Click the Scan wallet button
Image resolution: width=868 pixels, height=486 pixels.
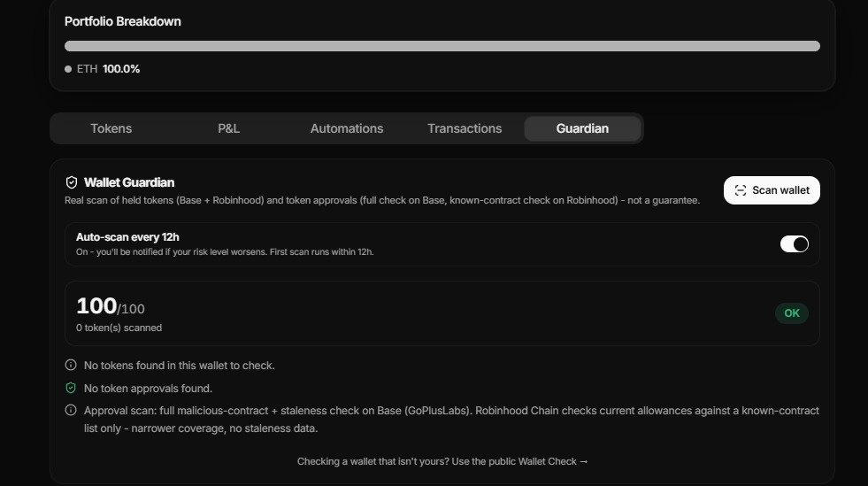tap(772, 190)
